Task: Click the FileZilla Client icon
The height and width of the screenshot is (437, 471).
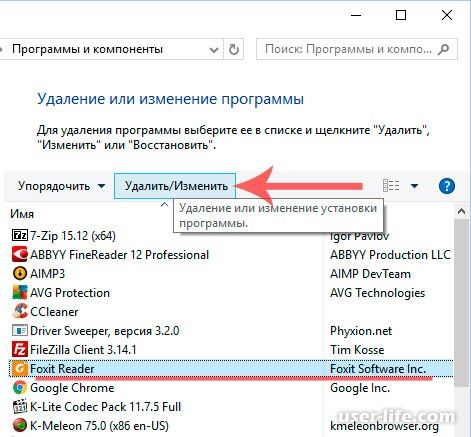Action: (20, 349)
